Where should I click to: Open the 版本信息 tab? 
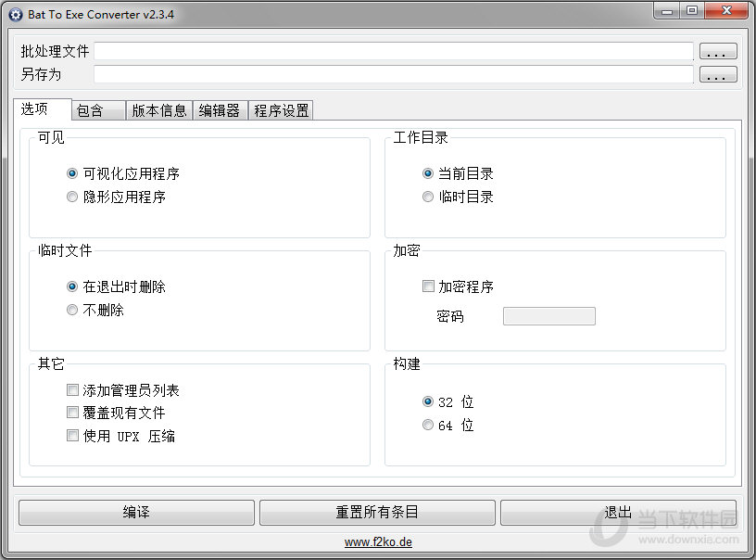point(159,110)
